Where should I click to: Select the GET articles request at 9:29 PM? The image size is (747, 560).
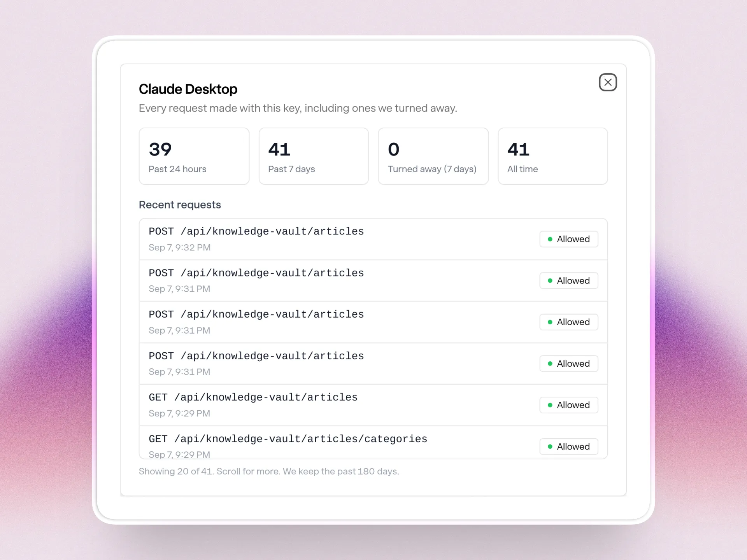(x=373, y=405)
